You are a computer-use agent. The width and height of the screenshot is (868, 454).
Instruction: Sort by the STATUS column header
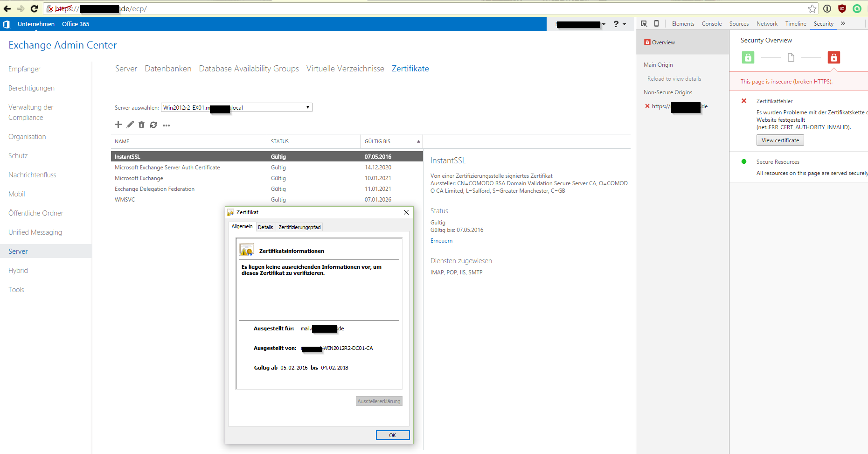click(314, 141)
